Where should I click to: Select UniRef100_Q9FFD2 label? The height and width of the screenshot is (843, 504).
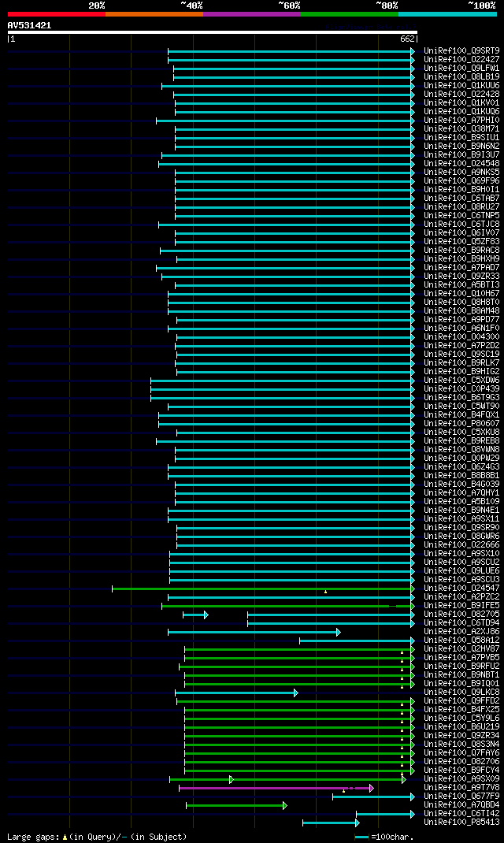pos(461,701)
